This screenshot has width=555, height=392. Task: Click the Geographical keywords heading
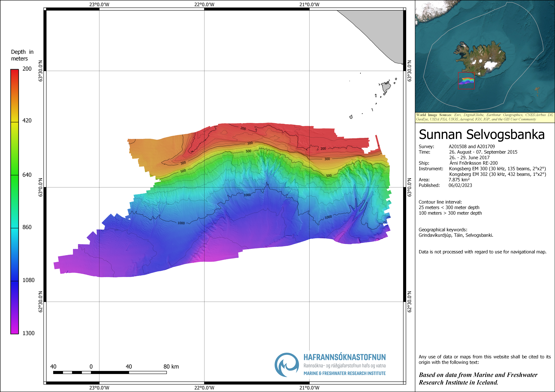pos(443,230)
